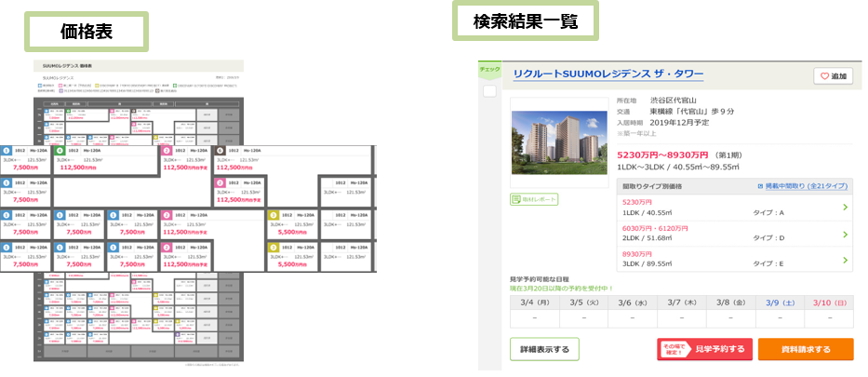
Task: Select the price table unit with green 4 badge
Action: (x=106, y=159)
